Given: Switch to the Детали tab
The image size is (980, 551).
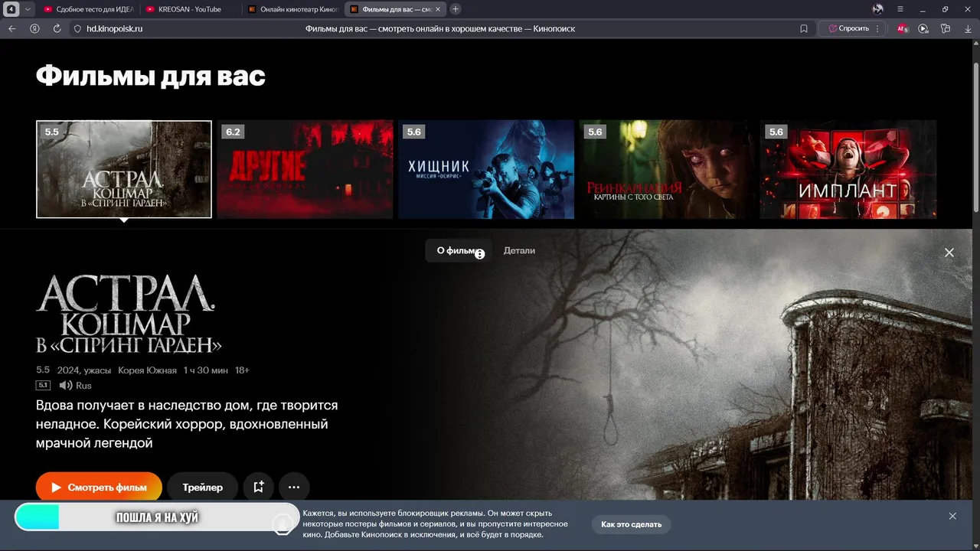Looking at the screenshot, I should click(519, 250).
